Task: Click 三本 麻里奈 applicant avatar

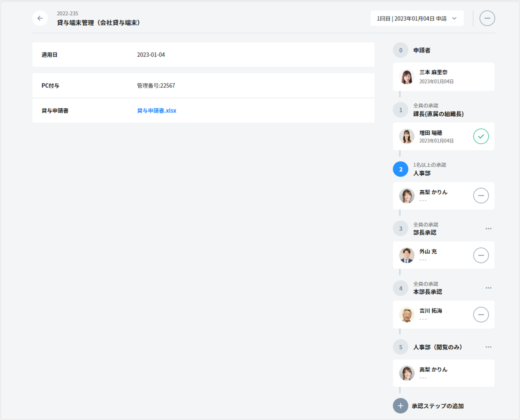Action: 406,77
